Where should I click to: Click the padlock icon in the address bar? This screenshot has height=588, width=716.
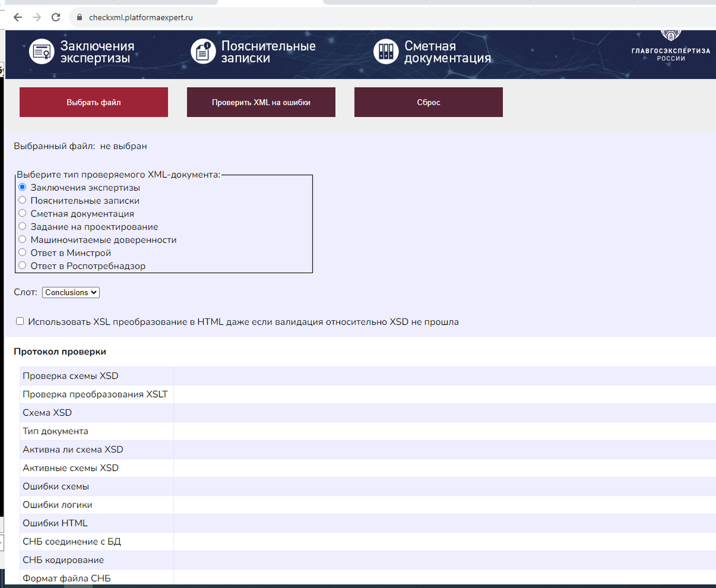click(x=80, y=17)
